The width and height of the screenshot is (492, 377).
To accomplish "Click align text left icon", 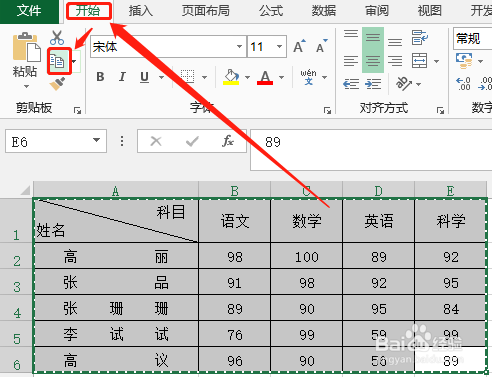I will click(351, 61).
